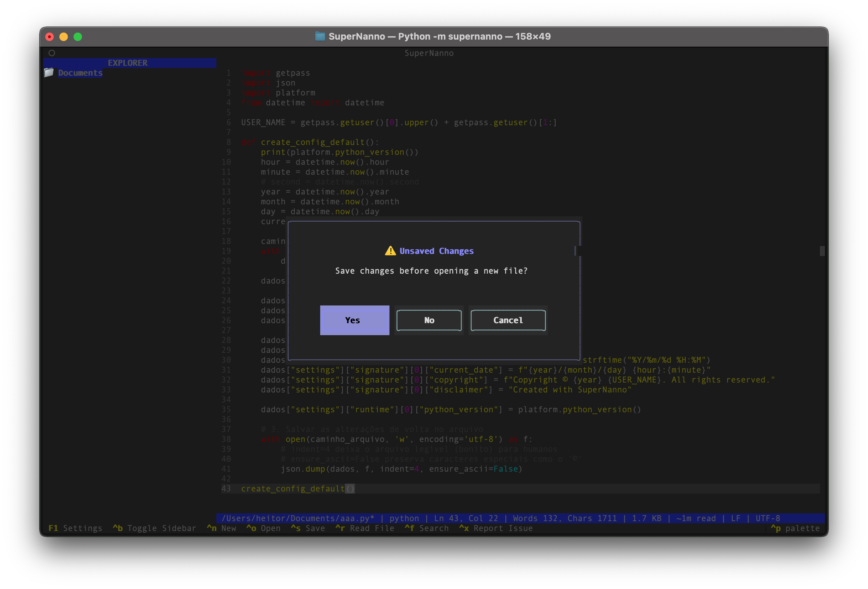868x589 pixels.
Task: Click the editor vertical scrollbar thumb
Action: 822,251
